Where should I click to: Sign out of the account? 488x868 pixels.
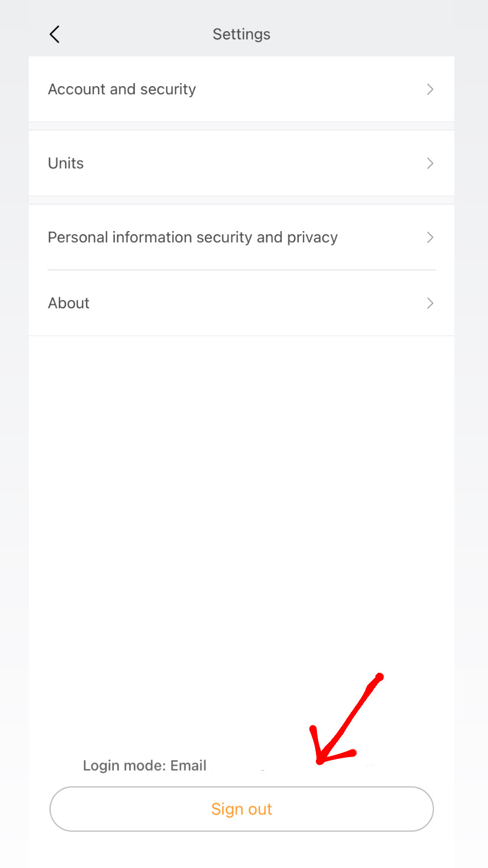(242, 809)
